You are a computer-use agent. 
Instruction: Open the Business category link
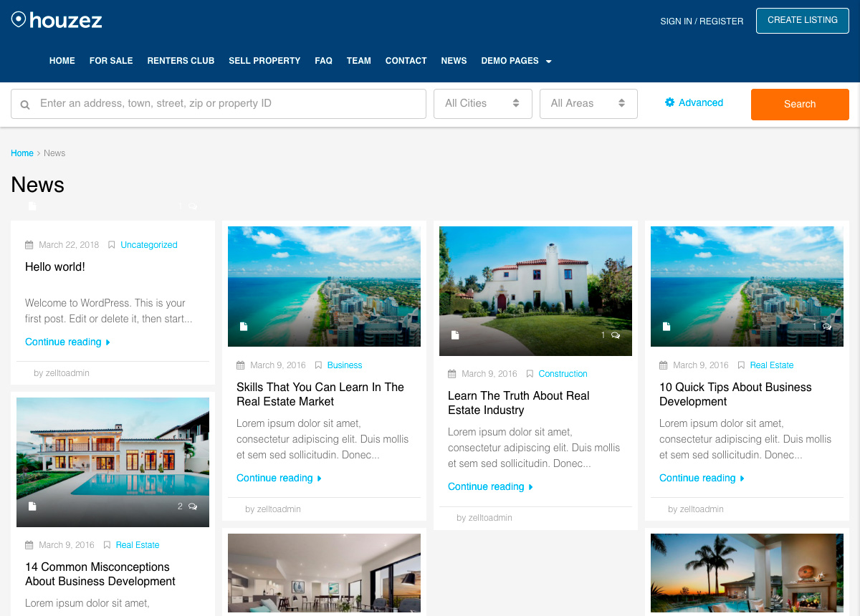point(345,365)
